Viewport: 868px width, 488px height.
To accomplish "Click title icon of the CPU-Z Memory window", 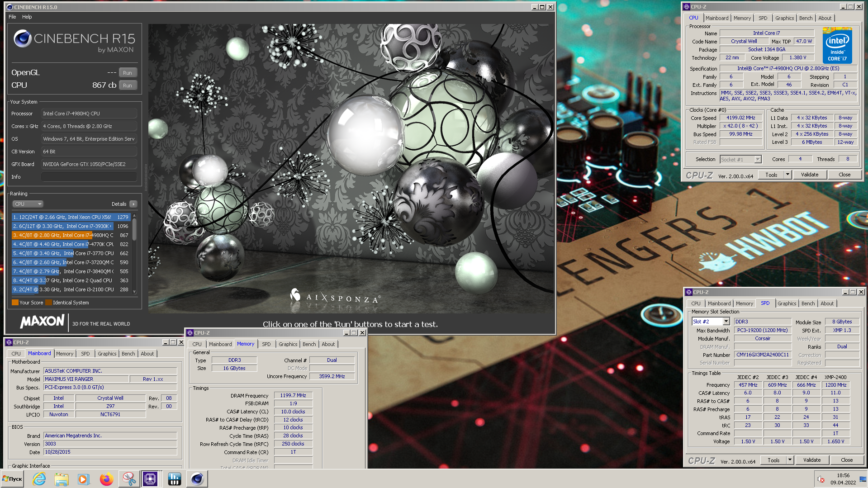I will pyautogui.click(x=190, y=333).
